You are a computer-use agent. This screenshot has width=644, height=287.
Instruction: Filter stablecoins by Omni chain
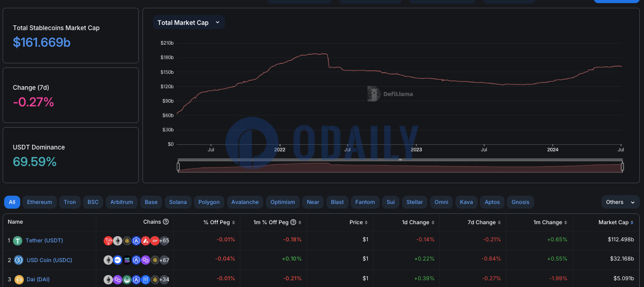tap(441, 202)
